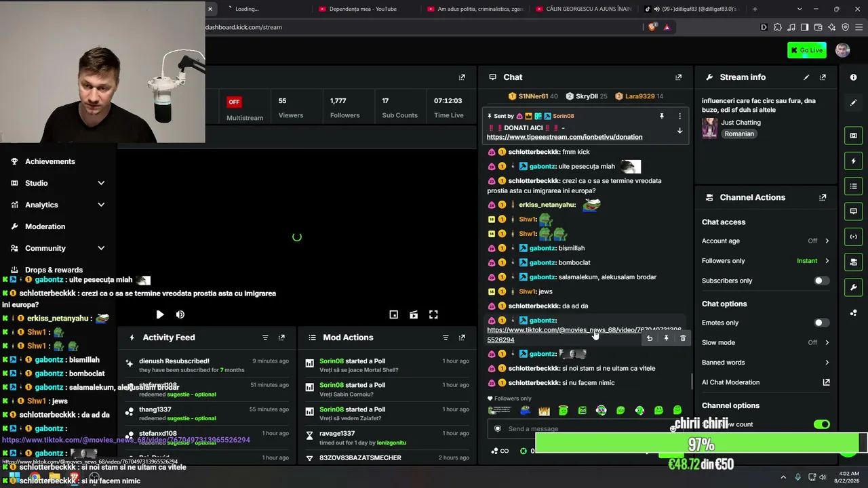This screenshot has height=488, width=868.
Task: Toggle the activity feed lightning icon in the right sidebar
Action: [853, 161]
